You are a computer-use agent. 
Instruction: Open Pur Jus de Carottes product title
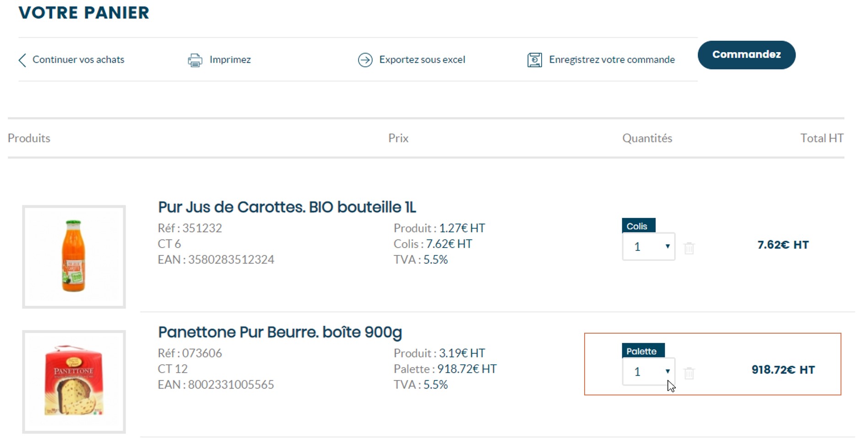[287, 207]
